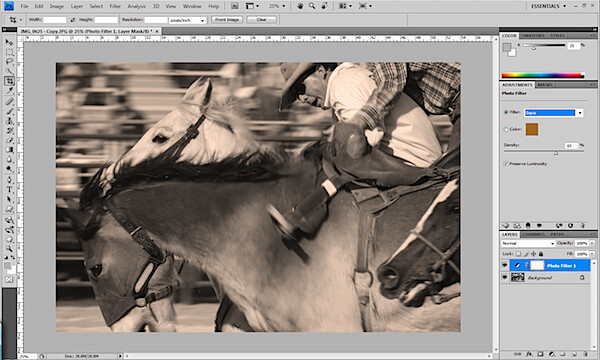Toggle Preserve Luminosity checkbox
This screenshot has width=600, height=360.
[506, 164]
